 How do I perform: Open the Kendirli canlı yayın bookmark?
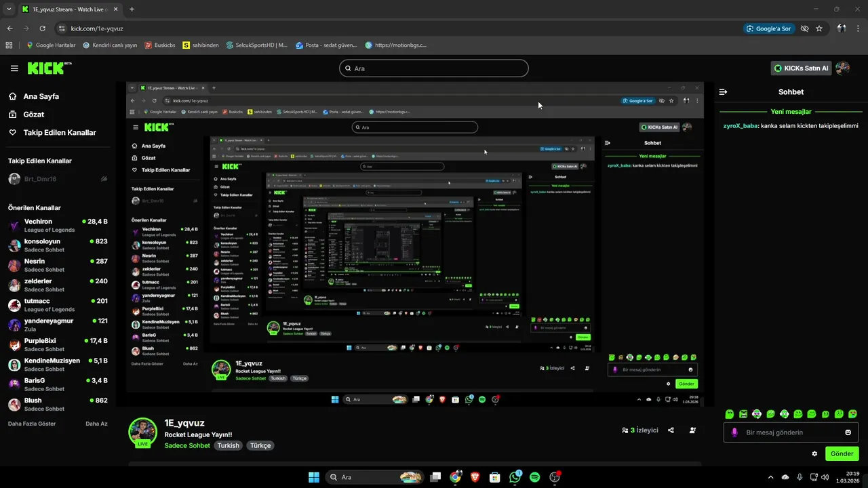tap(110, 45)
